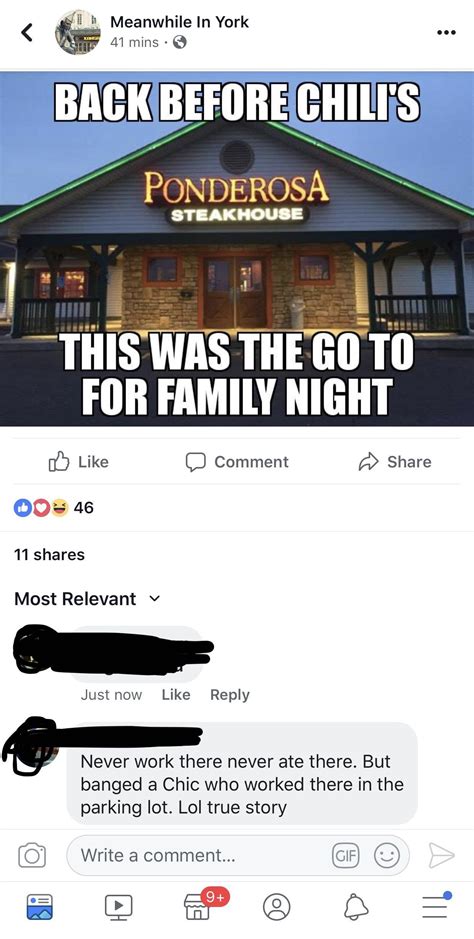
Task: Tap the send arrow icon
Action: [x=440, y=855]
